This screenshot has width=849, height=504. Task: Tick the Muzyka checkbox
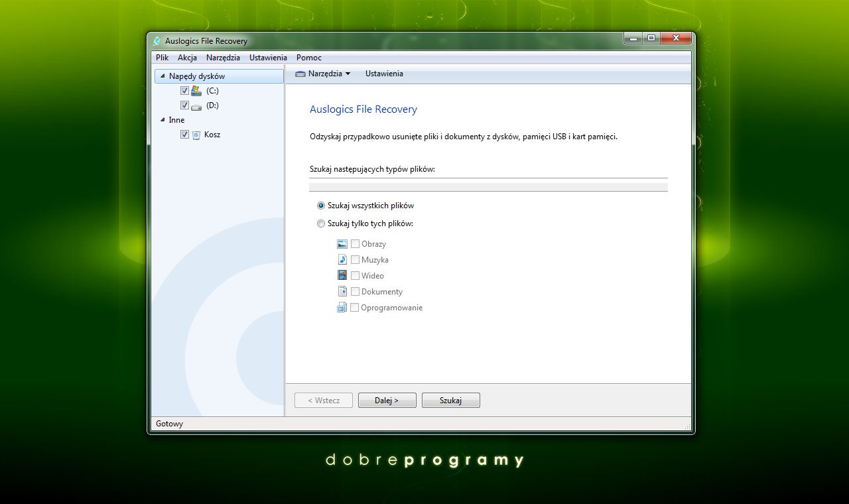pyautogui.click(x=355, y=260)
